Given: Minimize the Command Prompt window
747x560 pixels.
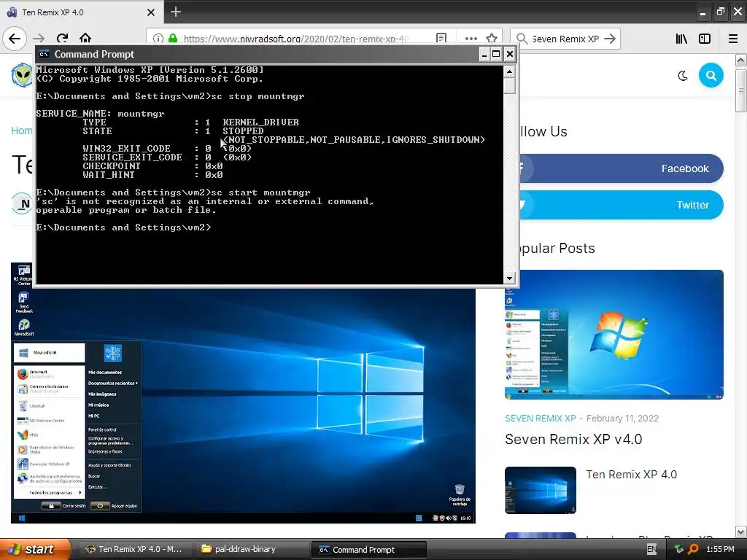Looking at the screenshot, I should [x=484, y=54].
